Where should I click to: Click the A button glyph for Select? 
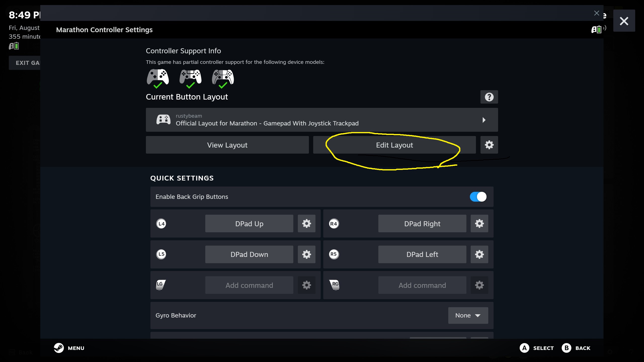click(525, 348)
